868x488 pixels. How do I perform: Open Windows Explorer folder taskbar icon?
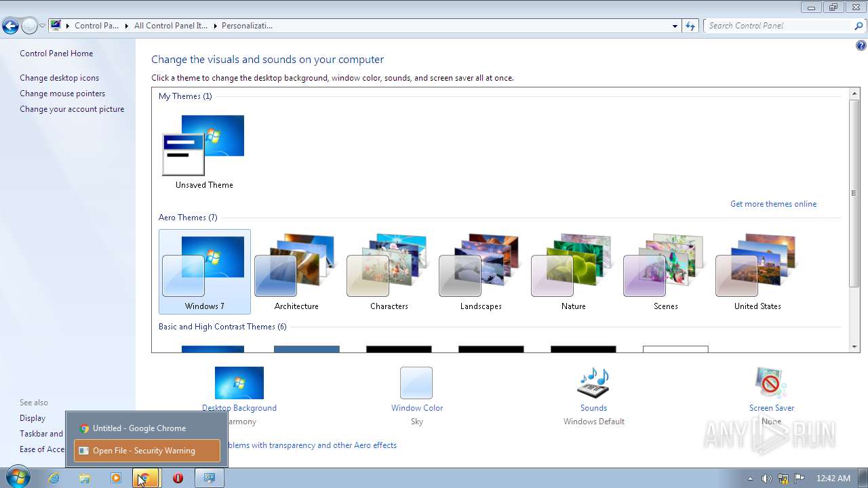pos(85,478)
